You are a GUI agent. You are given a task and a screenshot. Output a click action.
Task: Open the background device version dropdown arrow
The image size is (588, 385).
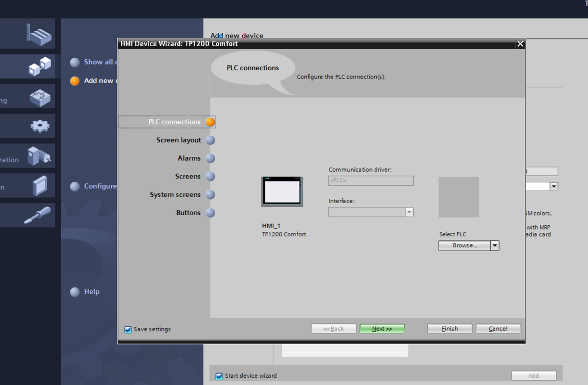click(x=554, y=186)
